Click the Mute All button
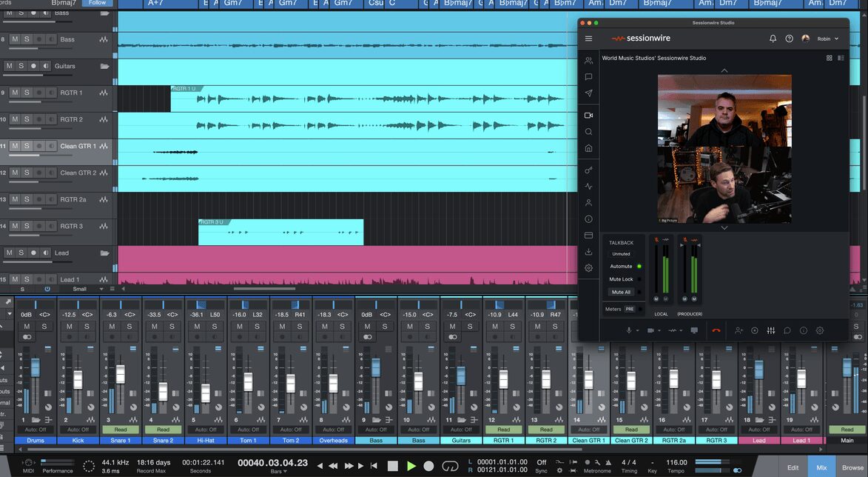868x477 pixels. click(x=620, y=292)
